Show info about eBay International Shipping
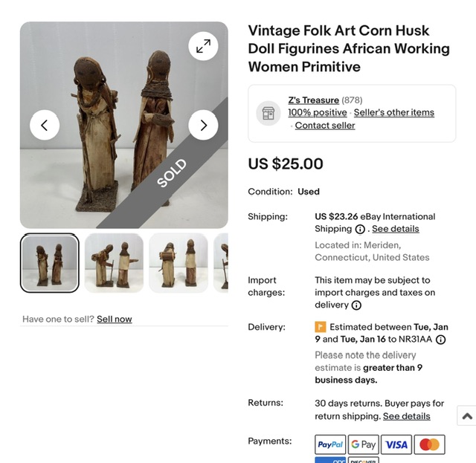Viewport: 476px width, 463px height. pos(360,230)
